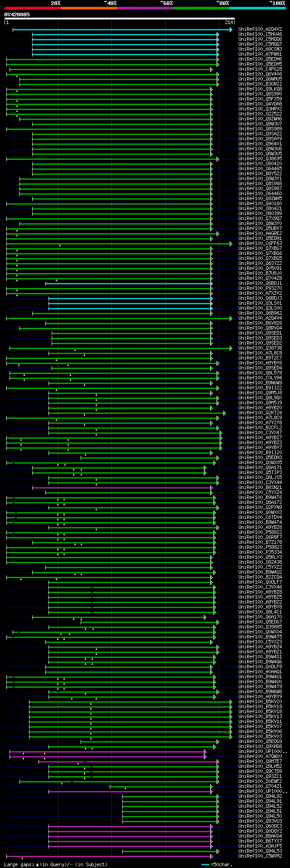Click the green alignment bar for UniRef100_Q94L51

coord(171,811)
